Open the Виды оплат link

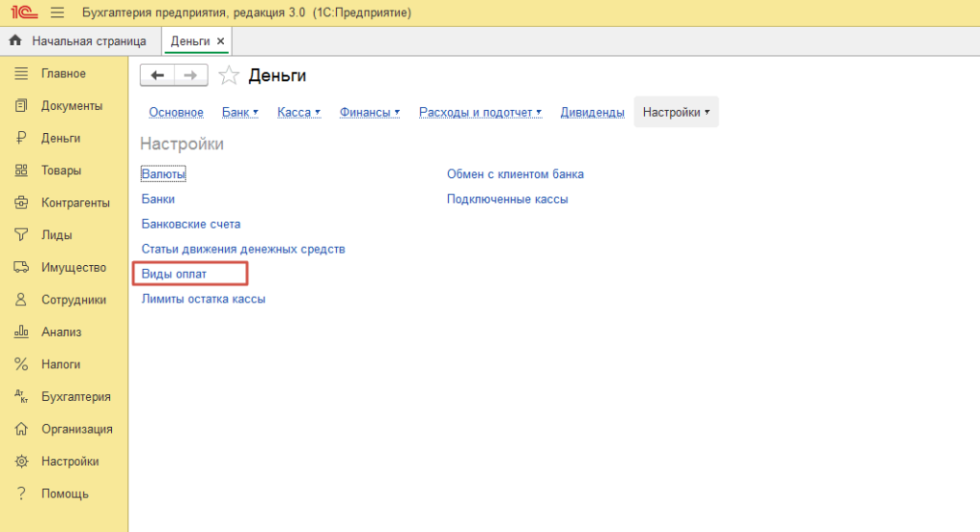point(174,274)
